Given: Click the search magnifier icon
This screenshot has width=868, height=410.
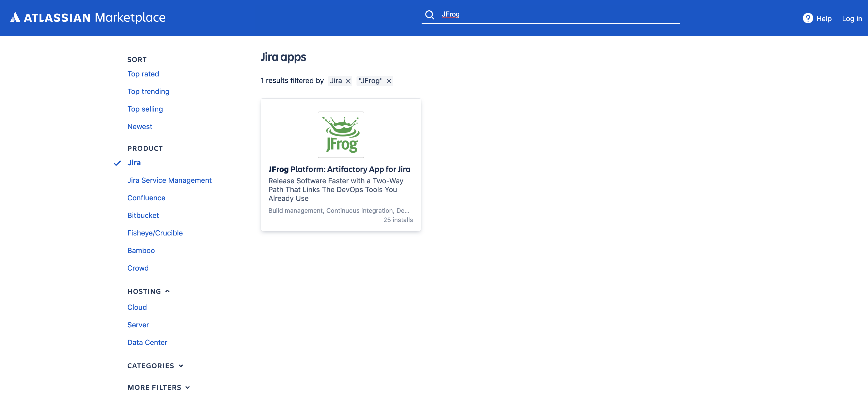Looking at the screenshot, I should pyautogui.click(x=429, y=15).
